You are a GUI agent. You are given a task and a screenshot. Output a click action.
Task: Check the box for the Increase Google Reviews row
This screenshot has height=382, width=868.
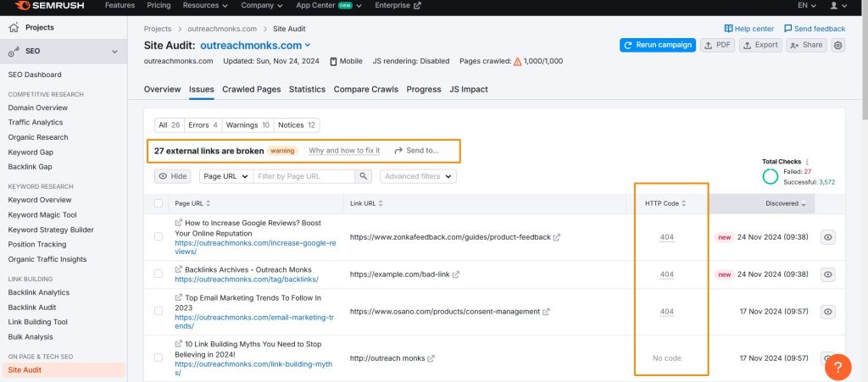point(159,237)
